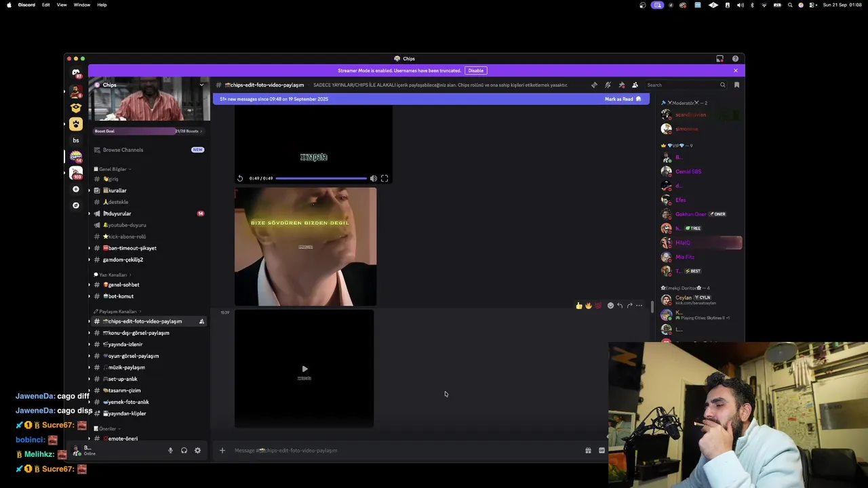Open More options for the message
Viewport: 868px width, 488px height.
coord(639,306)
